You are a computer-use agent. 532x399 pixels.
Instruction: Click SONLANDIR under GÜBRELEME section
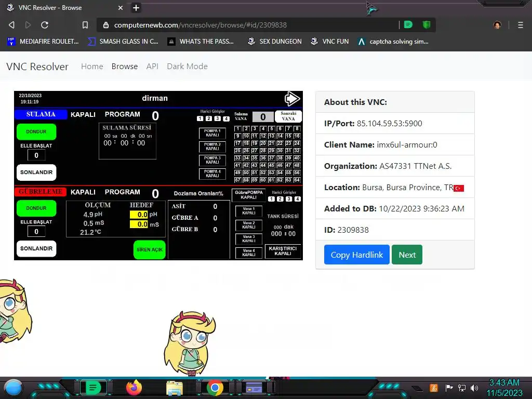36,249
